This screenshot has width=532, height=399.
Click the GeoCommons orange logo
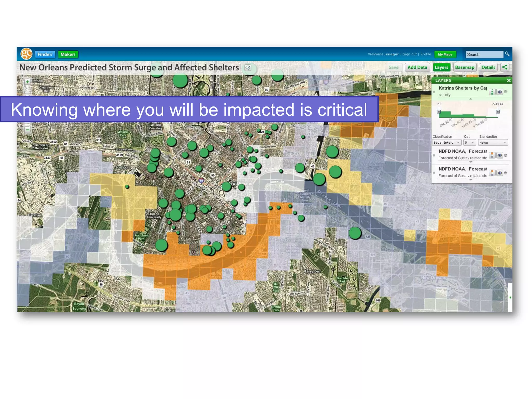coord(26,54)
